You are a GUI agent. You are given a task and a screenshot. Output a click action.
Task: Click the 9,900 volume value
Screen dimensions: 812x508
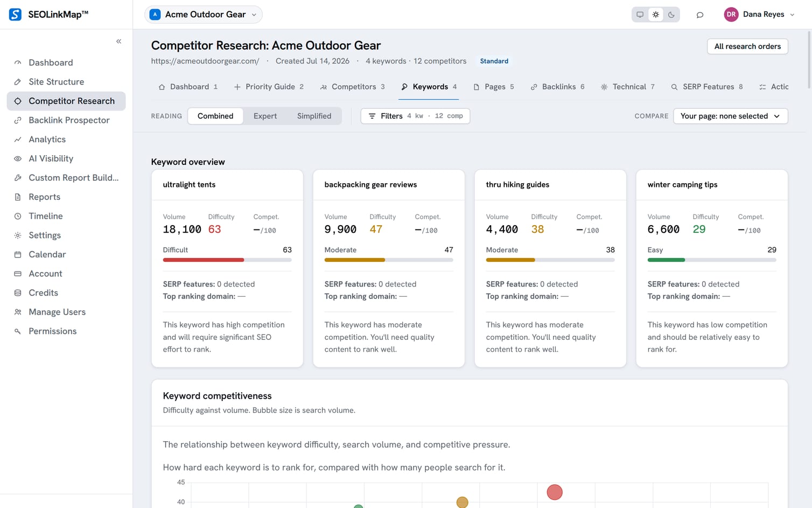coord(340,229)
